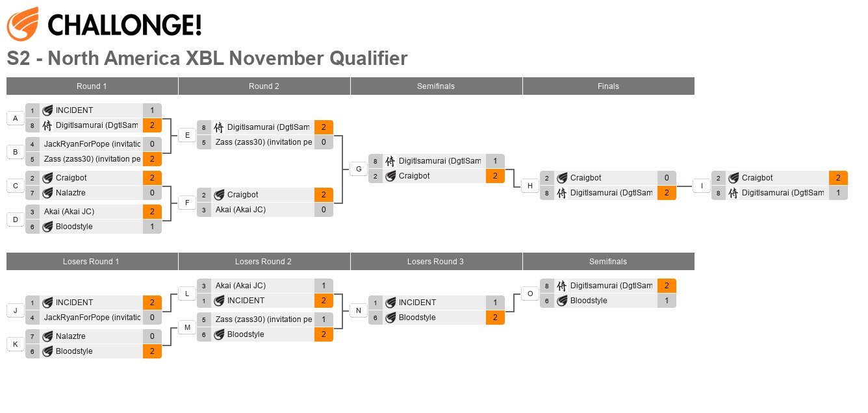Select the Round 1 header
This screenshot has height=413, width=868.
pyautogui.click(x=92, y=86)
